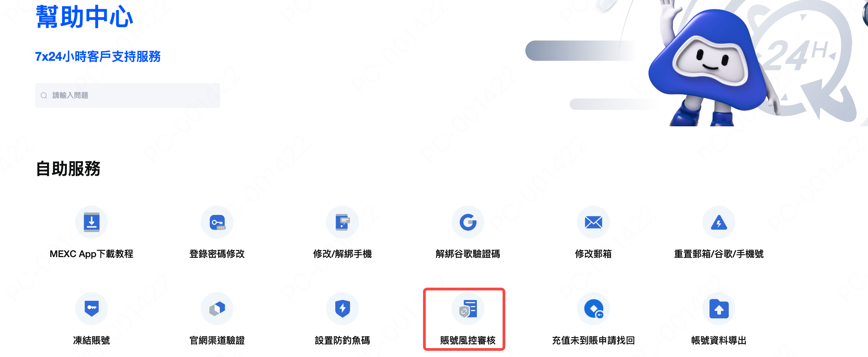Click the magnifier icon in search box
This screenshot has width=868, height=357.
44,95
